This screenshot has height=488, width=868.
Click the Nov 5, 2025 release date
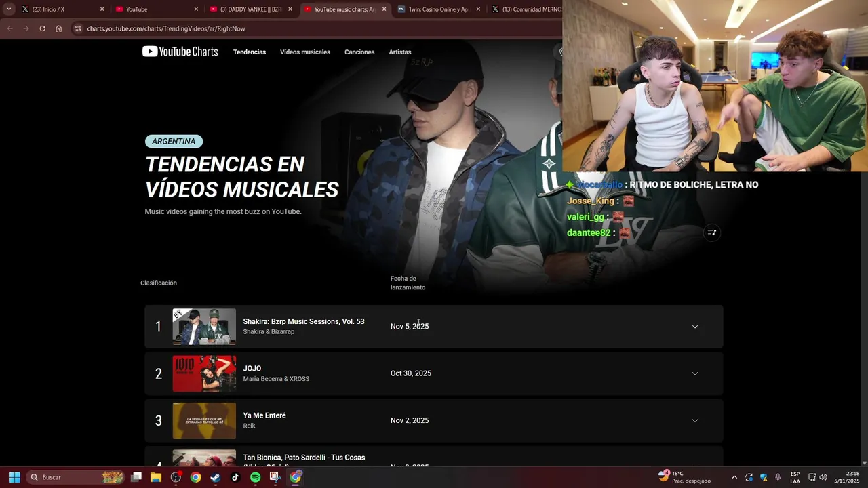click(x=410, y=327)
